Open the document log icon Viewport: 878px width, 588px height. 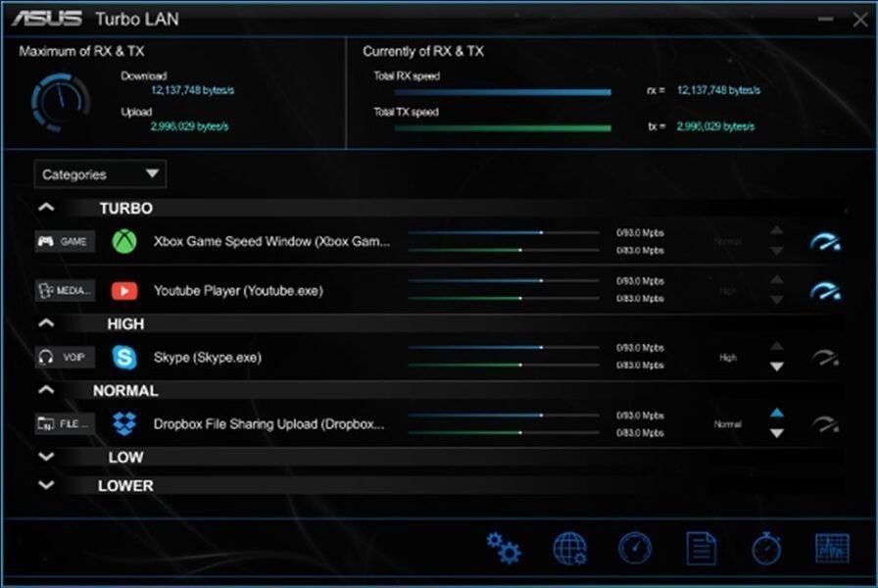coord(701,548)
